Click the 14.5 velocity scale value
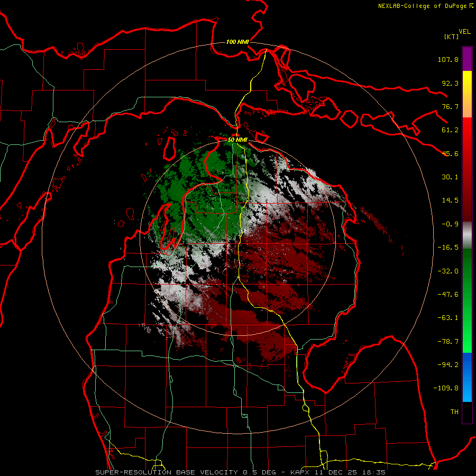476x476 pixels. tap(450, 200)
